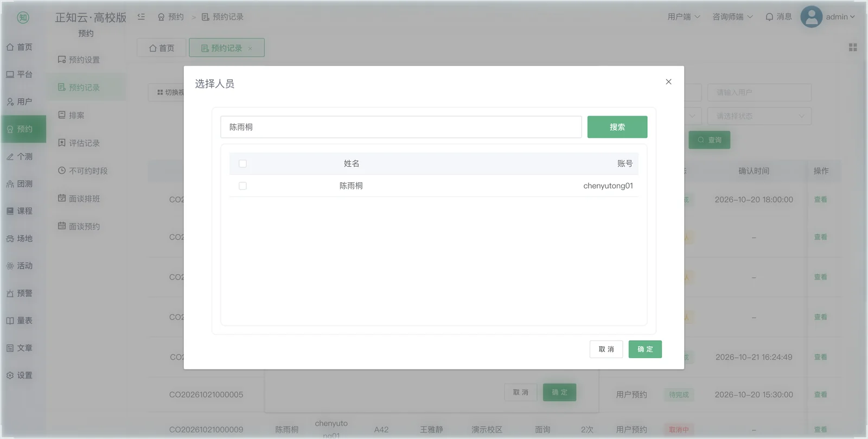Image resolution: width=868 pixels, height=439 pixels.
Task: Click the name search field containing 陈雨桐
Action: point(401,127)
